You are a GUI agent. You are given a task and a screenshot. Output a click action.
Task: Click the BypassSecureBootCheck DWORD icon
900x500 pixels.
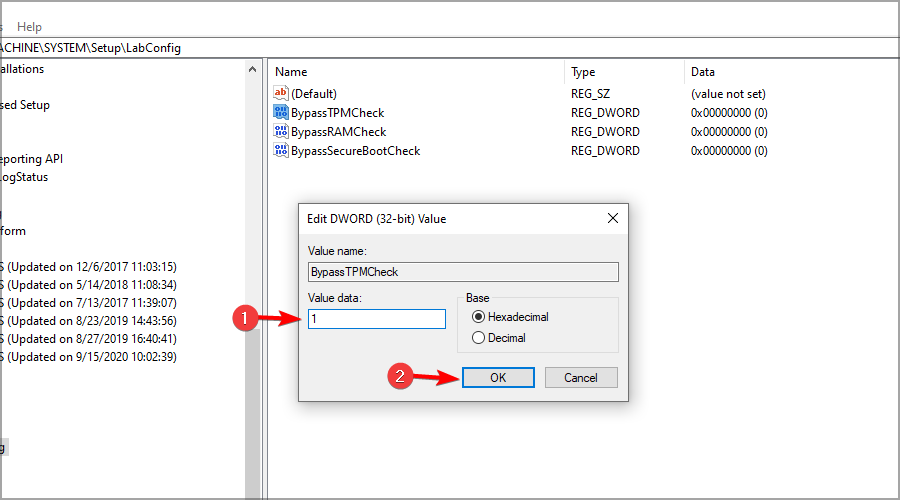click(x=280, y=151)
